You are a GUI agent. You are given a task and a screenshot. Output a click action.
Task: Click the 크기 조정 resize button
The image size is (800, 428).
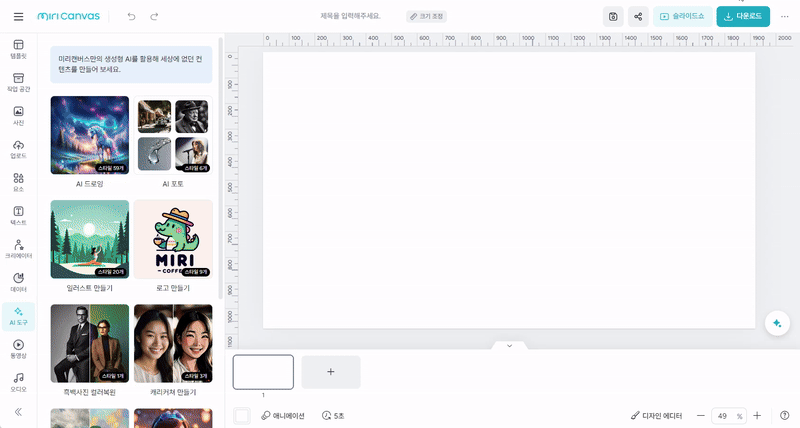click(427, 16)
